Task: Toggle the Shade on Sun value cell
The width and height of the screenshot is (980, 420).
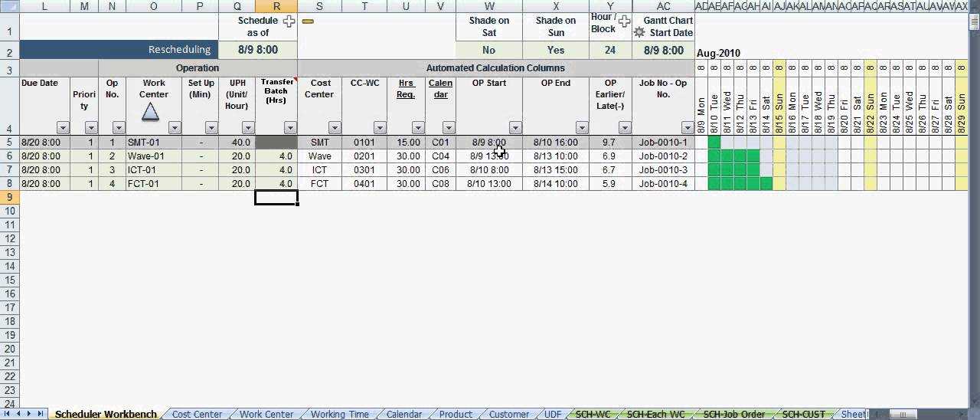Action: click(556, 51)
